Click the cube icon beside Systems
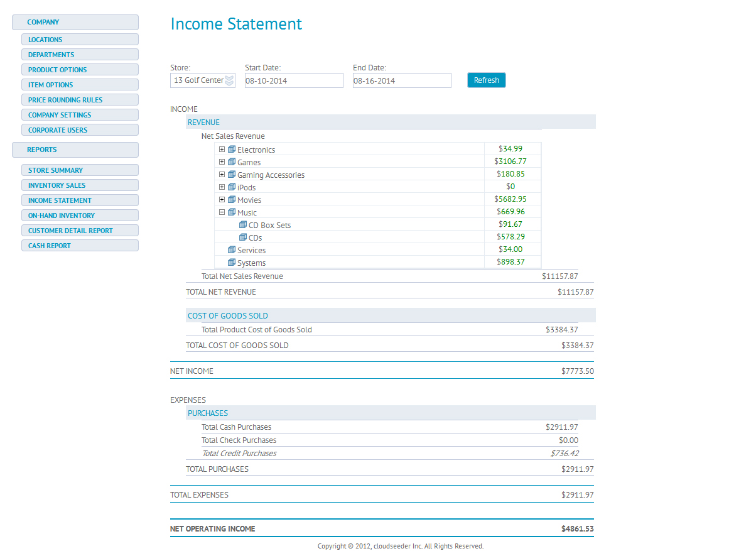 [231, 263]
